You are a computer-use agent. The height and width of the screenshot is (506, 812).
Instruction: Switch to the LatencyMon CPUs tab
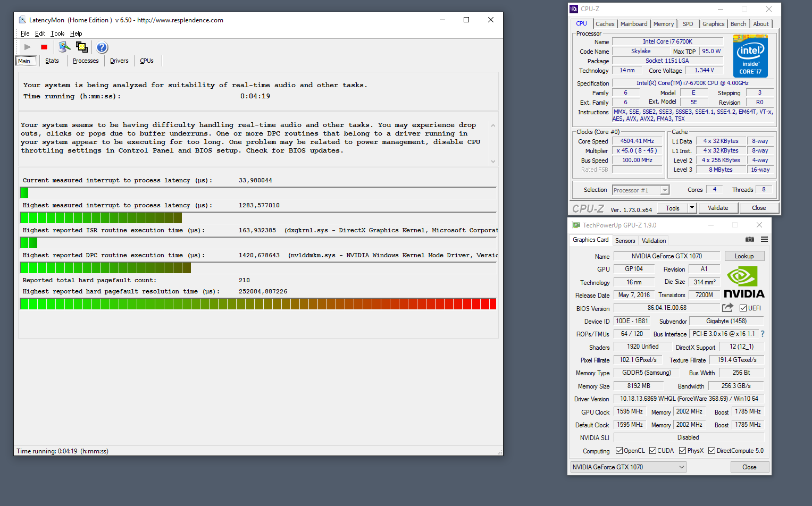pos(147,61)
